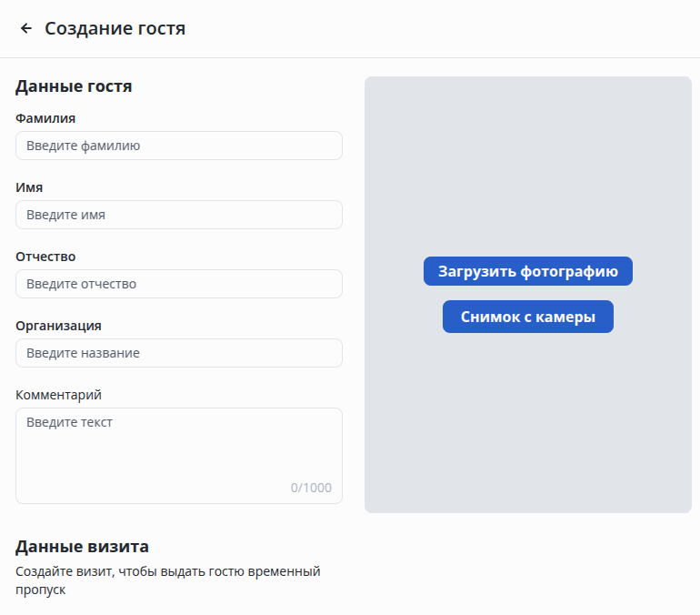The image size is (700, 615).
Task: Click the Загрузить фотографию button
Action: 527,271
